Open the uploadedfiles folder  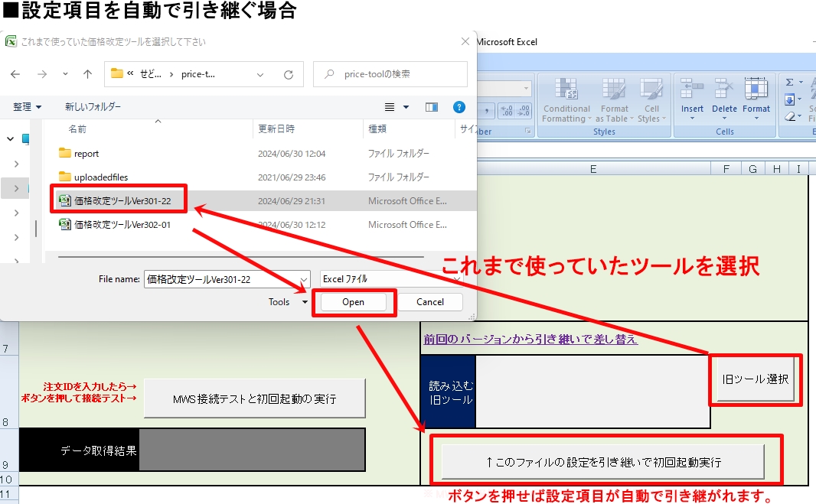click(x=100, y=177)
